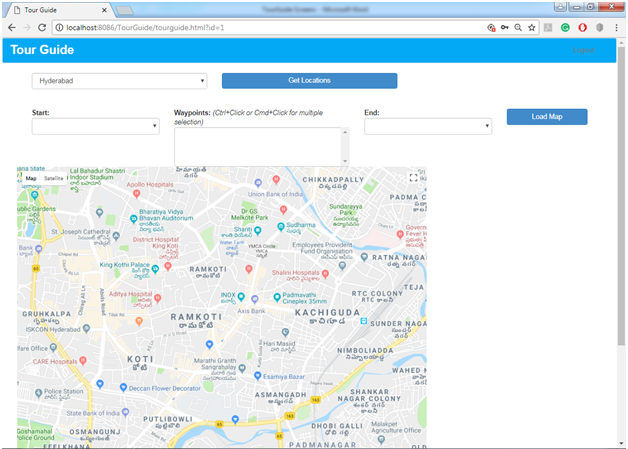Image resolution: width=628 pixels, height=449 pixels.
Task: Click the browser forward arrow
Action: [x=27, y=28]
